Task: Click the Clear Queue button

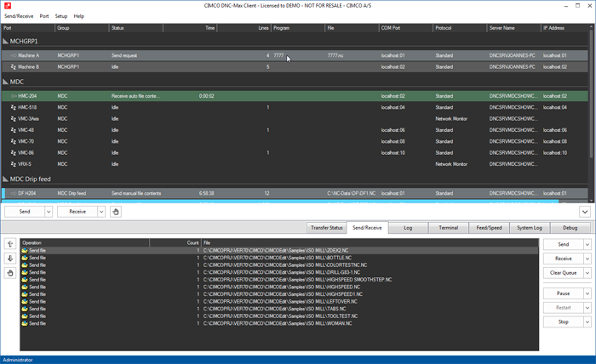Action: 564,273
